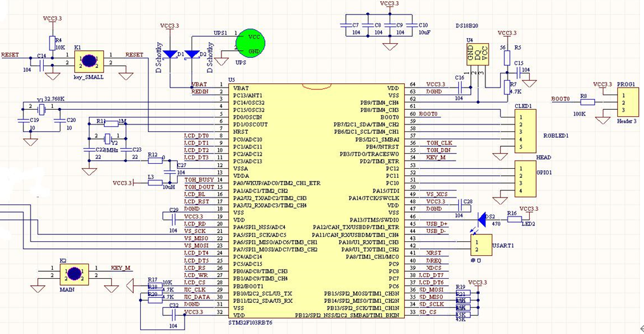Select the U4 DS18B20 sensor component
This screenshot has height=334, width=644.
point(477,54)
